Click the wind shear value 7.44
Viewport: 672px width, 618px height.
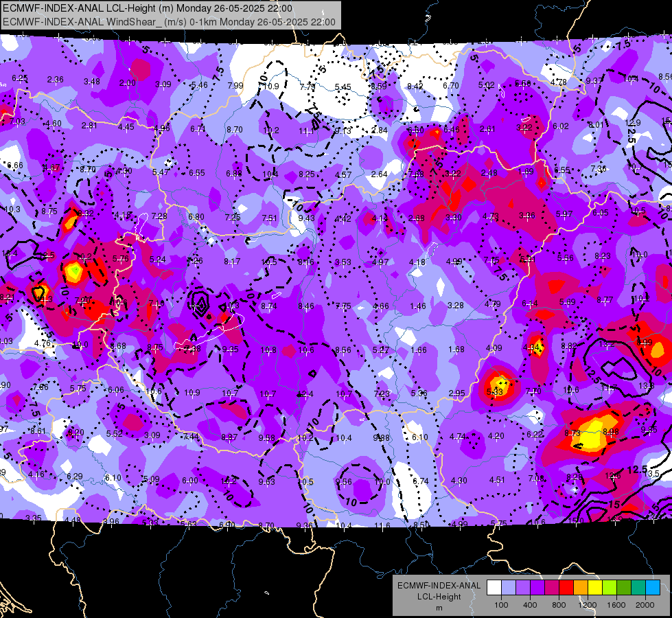click(x=191, y=437)
